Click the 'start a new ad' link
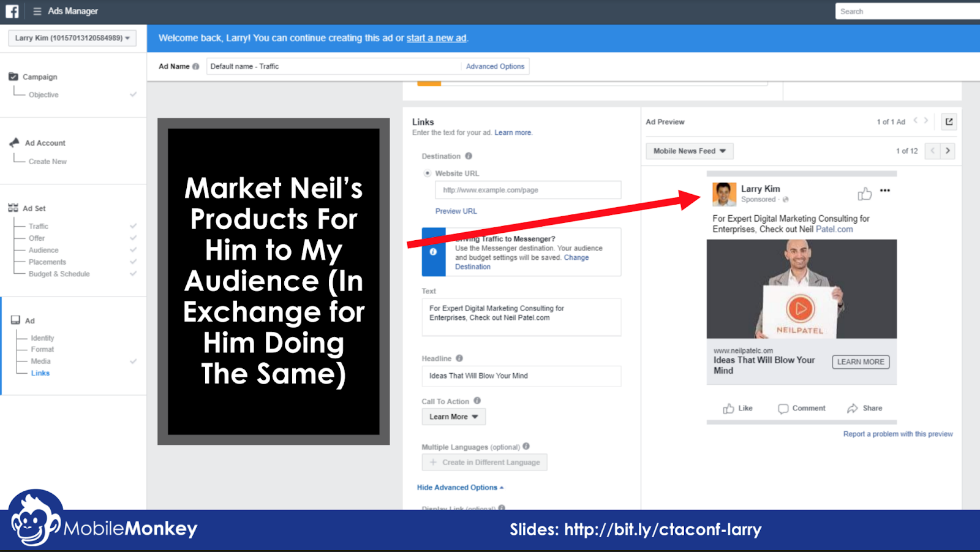Screen dimensions: 980x552 (437, 38)
